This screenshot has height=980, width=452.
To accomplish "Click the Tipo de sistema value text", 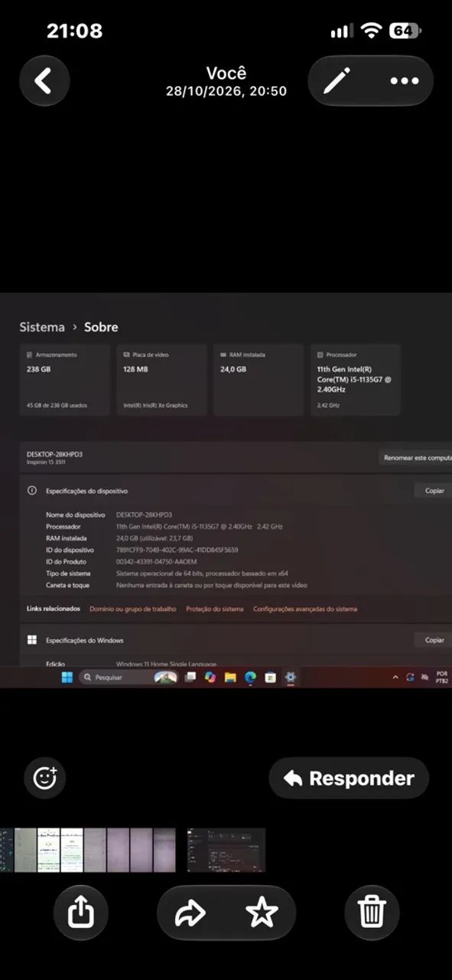I will [202, 573].
